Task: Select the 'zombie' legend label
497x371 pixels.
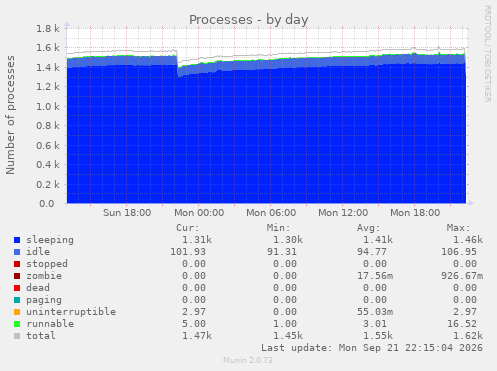Action: 44,276
